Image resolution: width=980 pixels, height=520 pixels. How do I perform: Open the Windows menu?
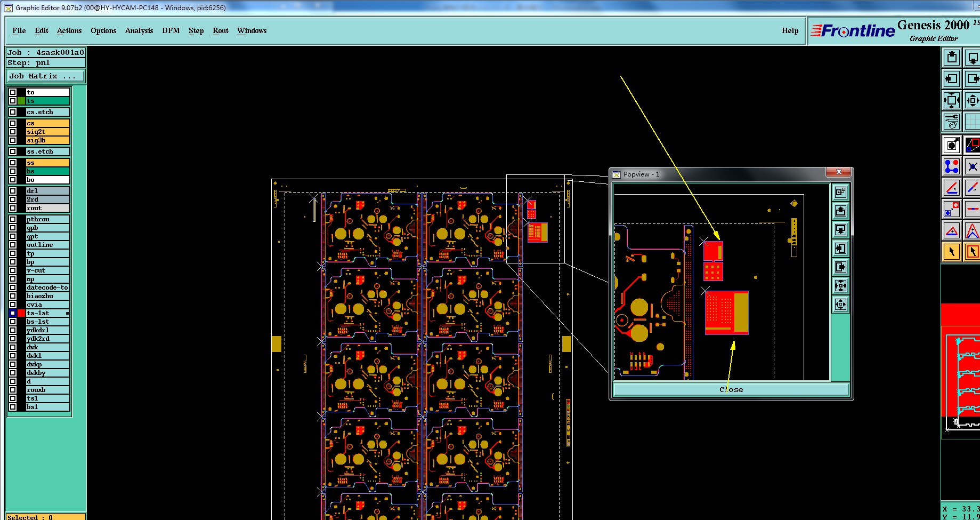[252, 30]
